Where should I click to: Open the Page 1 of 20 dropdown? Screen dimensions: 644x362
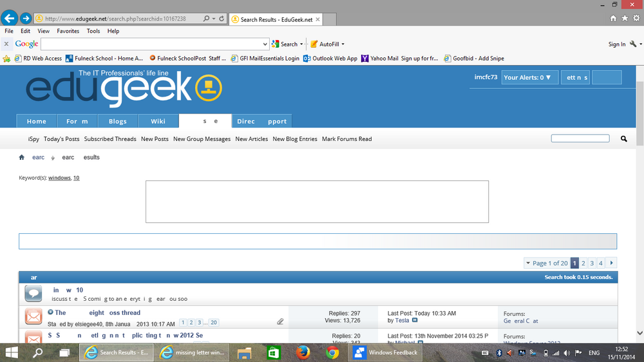click(x=547, y=263)
